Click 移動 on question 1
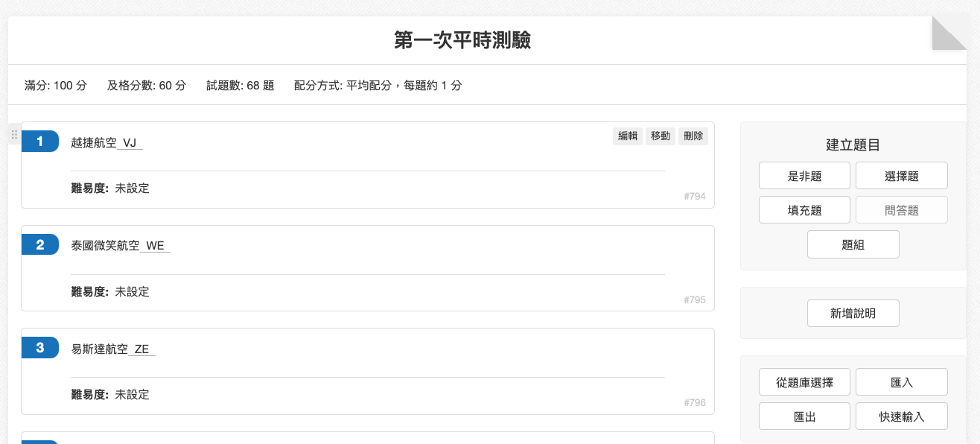 pyautogui.click(x=661, y=136)
